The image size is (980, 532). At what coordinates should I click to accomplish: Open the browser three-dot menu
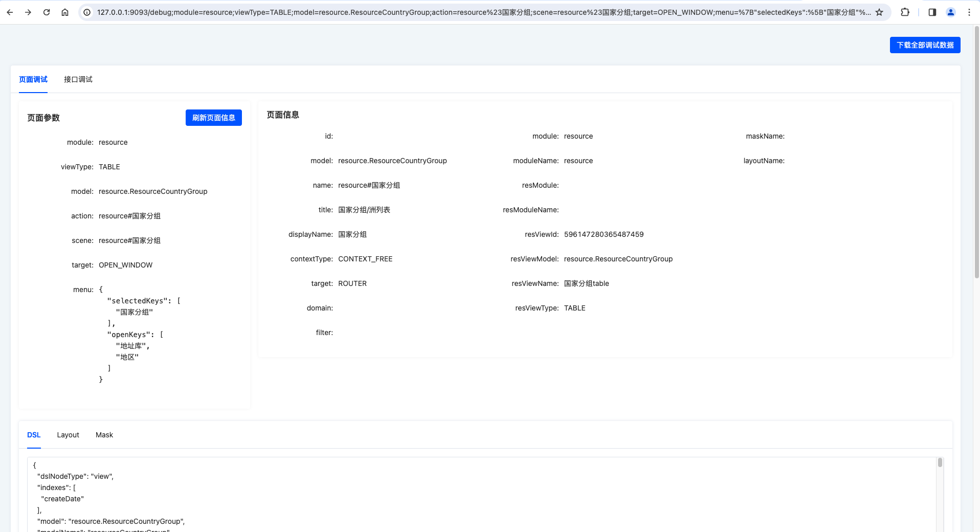tap(969, 12)
